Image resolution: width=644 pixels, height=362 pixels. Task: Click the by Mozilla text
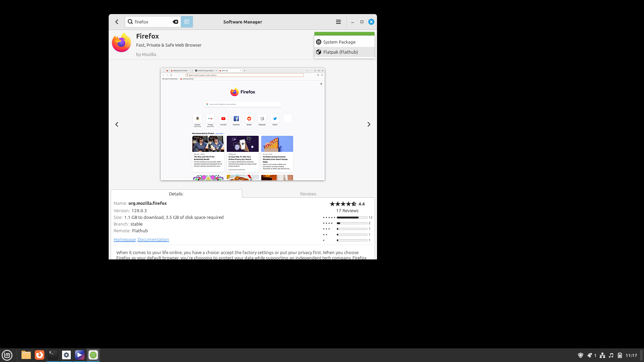pos(146,54)
